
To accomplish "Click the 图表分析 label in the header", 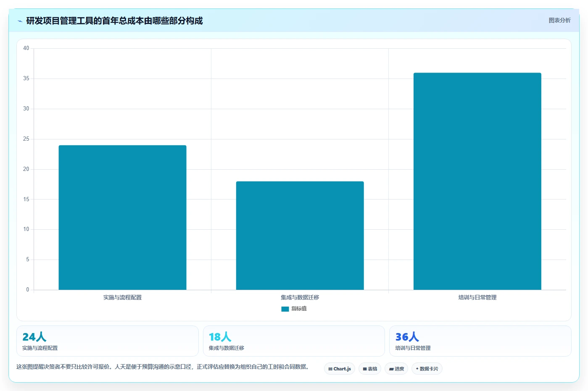I will point(559,20).
